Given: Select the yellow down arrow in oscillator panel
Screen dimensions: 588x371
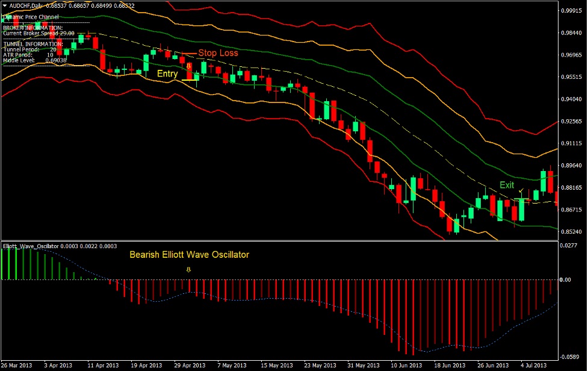Looking at the screenshot, I should (188, 269).
